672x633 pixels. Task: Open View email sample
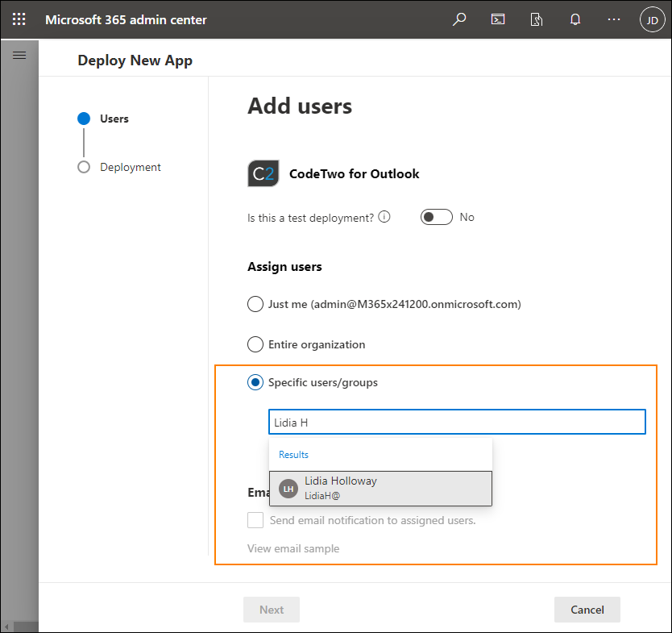[x=292, y=548]
